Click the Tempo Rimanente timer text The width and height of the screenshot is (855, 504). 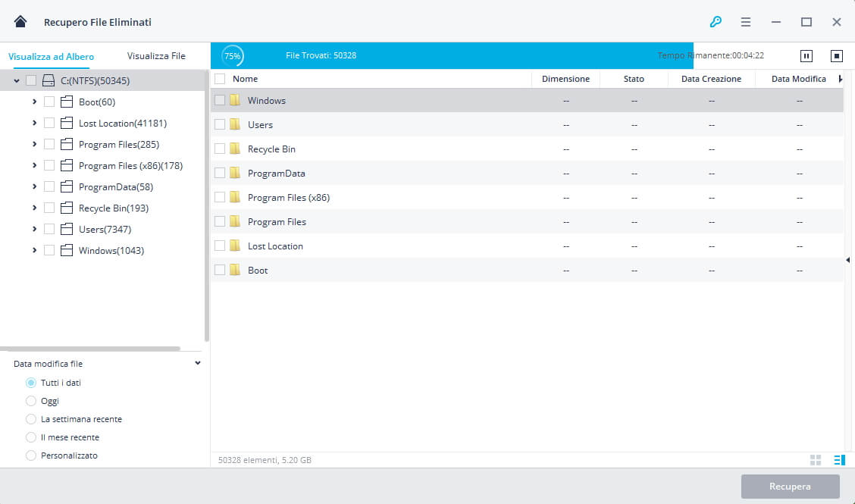pyautogui.click(x=710, y=55)
